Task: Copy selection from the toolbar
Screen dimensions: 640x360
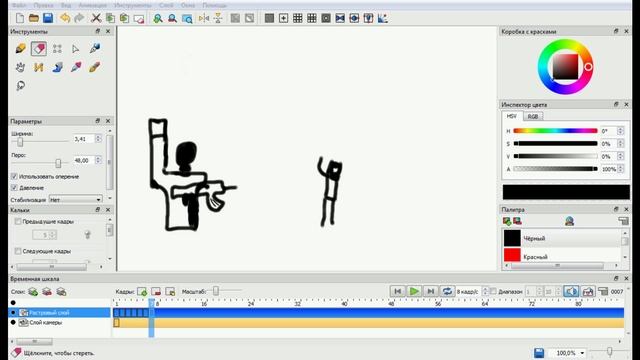Action: click(110, 18)
